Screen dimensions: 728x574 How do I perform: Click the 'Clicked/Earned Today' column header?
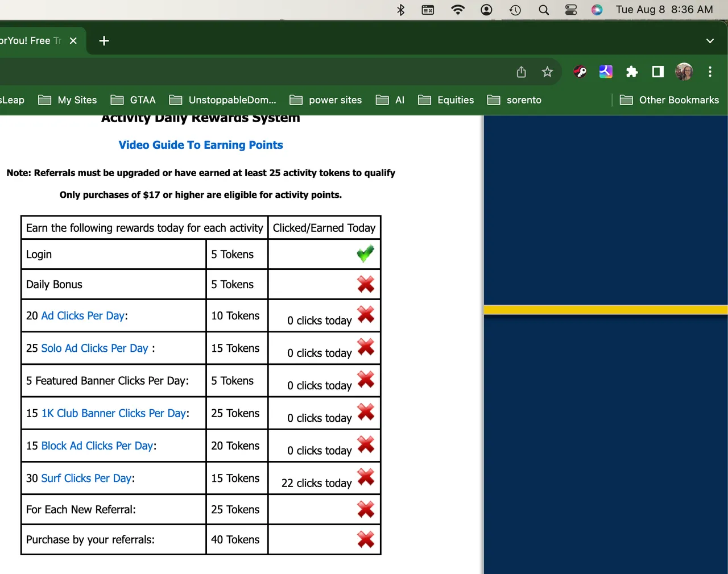(324, 228)
